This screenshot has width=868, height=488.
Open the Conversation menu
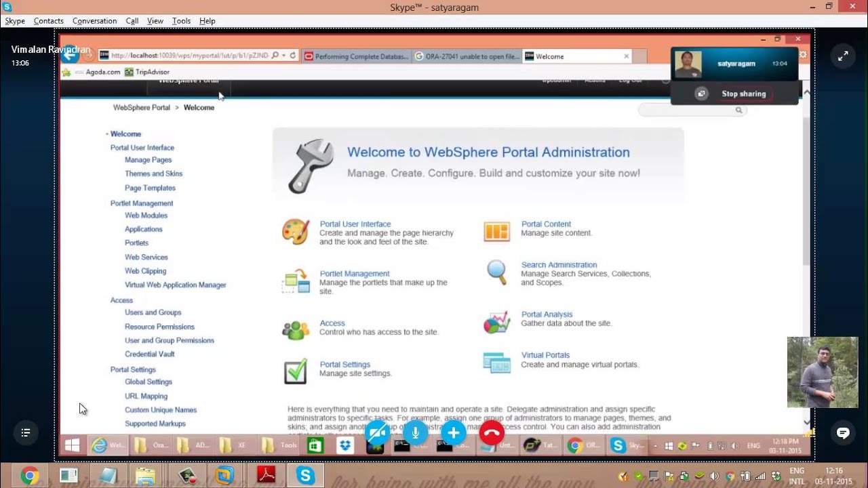click(95, 21)
